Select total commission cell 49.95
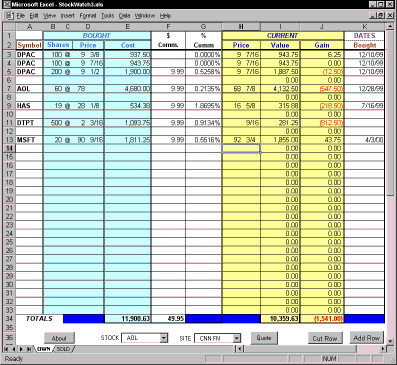The image size is (397, 365). click(168, 319)
